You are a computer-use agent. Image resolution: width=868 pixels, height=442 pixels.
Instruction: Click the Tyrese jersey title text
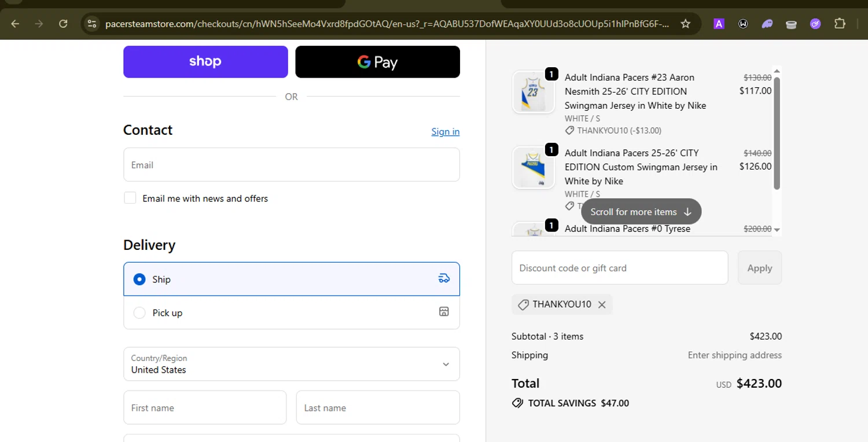tap(627, 229)
